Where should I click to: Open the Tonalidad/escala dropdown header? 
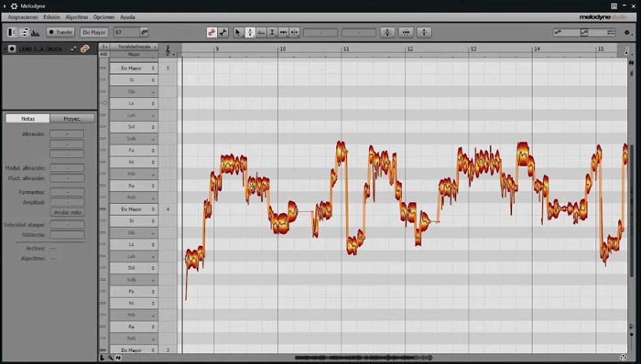134,47
